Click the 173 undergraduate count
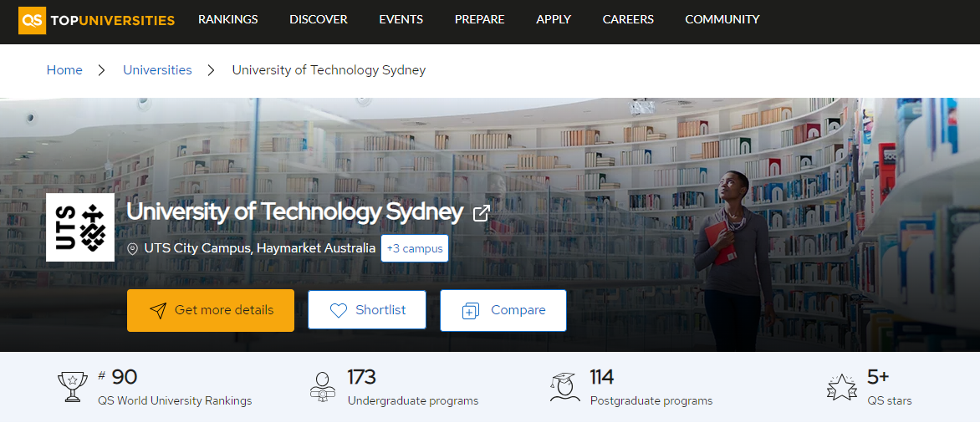This screenshot has height=438, width=980. (362, 377)
